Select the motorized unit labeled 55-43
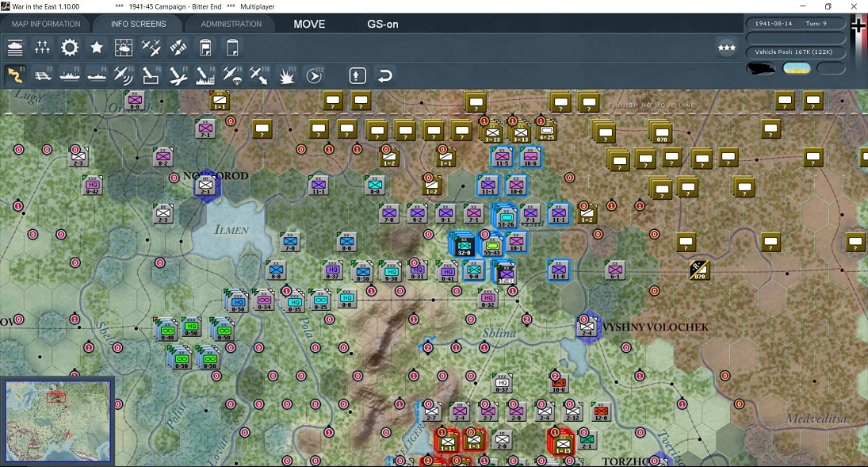Viewport: 868px width, 467px height. pos(491,244)
